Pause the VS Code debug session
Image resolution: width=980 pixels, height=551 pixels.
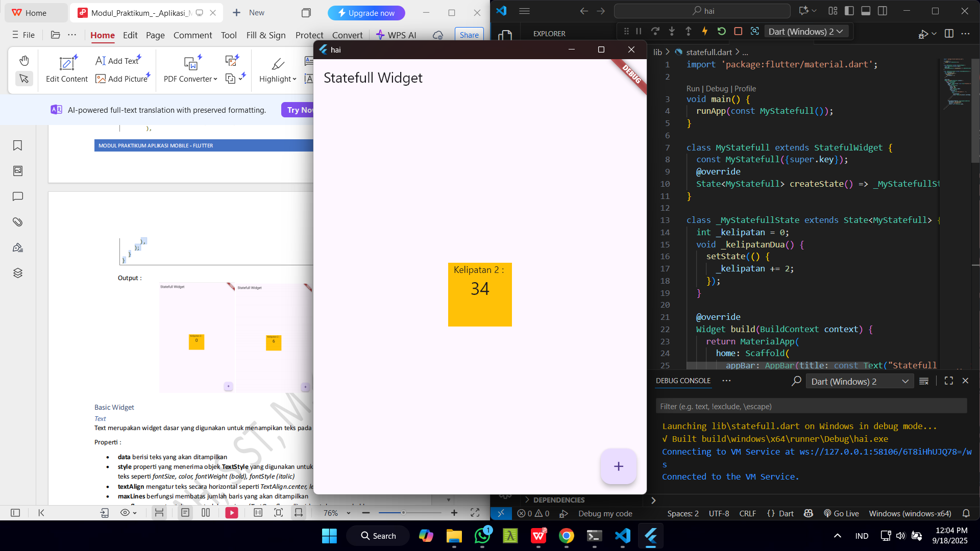(639, 32)
